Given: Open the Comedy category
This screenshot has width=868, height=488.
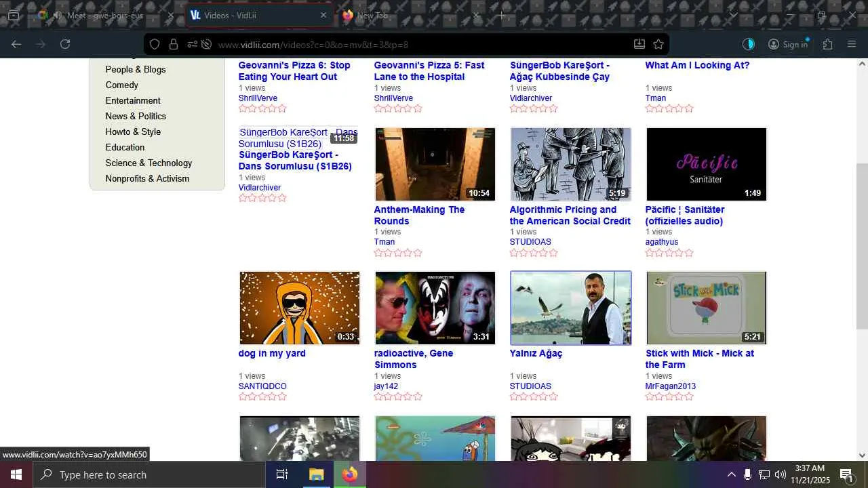Looking at the screenshot, I should pyautogui.click(x=122, y=85).
